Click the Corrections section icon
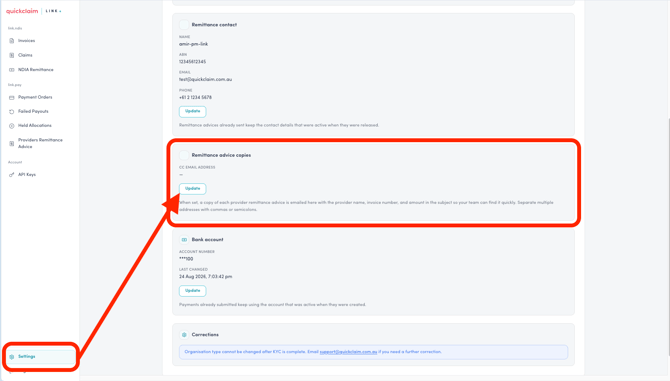 pyautogui.click(x=184, y=335)
